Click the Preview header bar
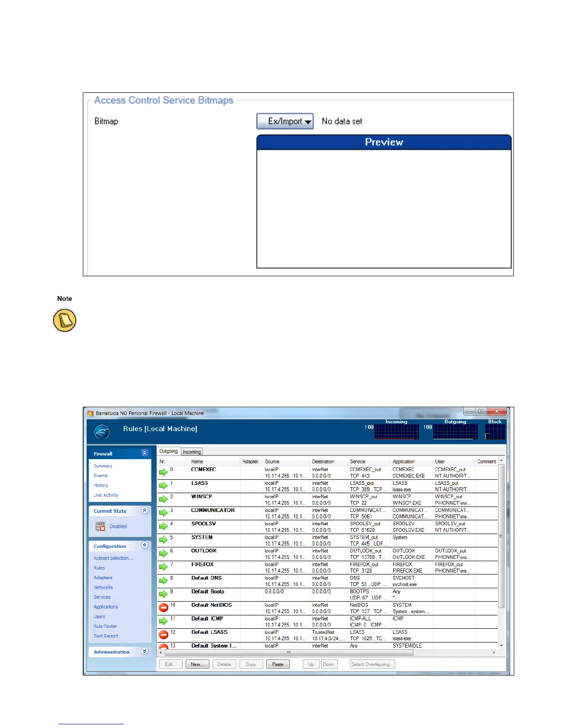Image resolution: width=563 pixels, height=728 pixels. click(384, 142)
